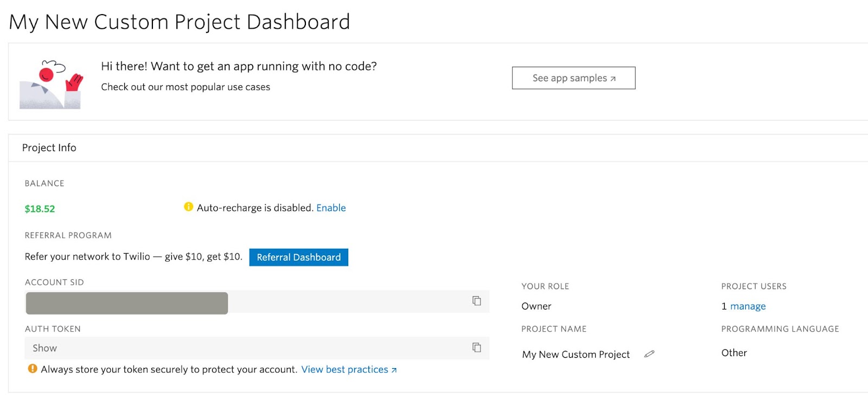The width and height of the screenshot is (868, 399).
Task: Enable auto-recharge
Action: pos(331,208)
